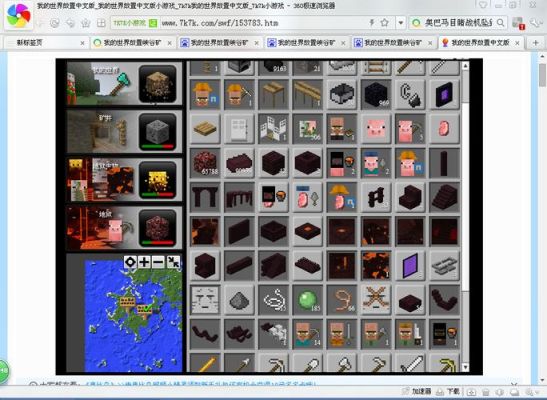
Task: Open the wrench tools menu
Action: [x=535, y=23]
